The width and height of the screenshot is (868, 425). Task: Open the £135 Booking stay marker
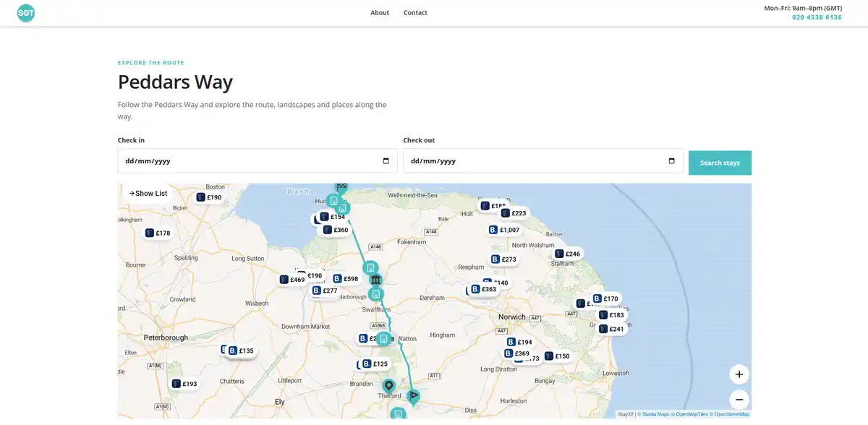(x=241, y=351)
